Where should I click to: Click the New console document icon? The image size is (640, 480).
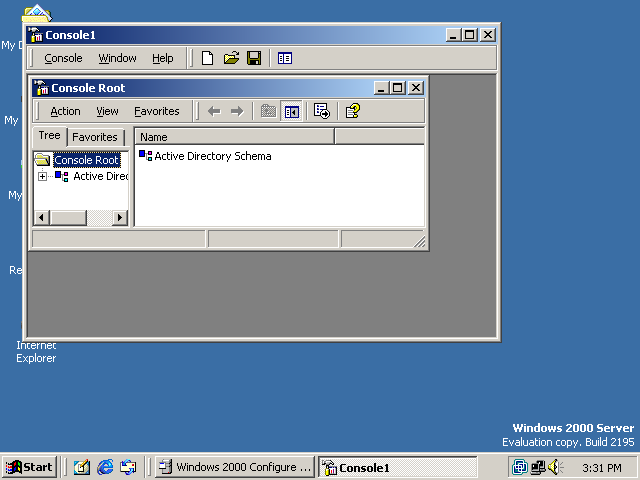[x=207, y=58]
